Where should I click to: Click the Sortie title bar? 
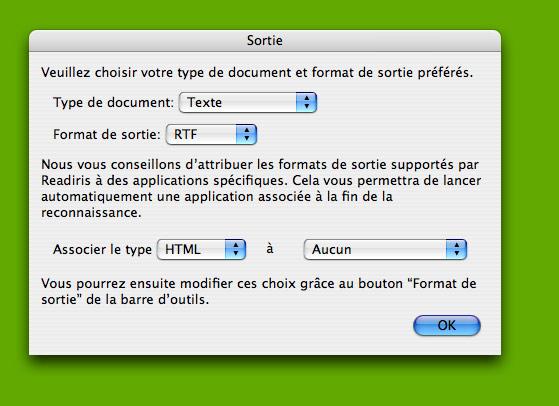coord(265,41)
